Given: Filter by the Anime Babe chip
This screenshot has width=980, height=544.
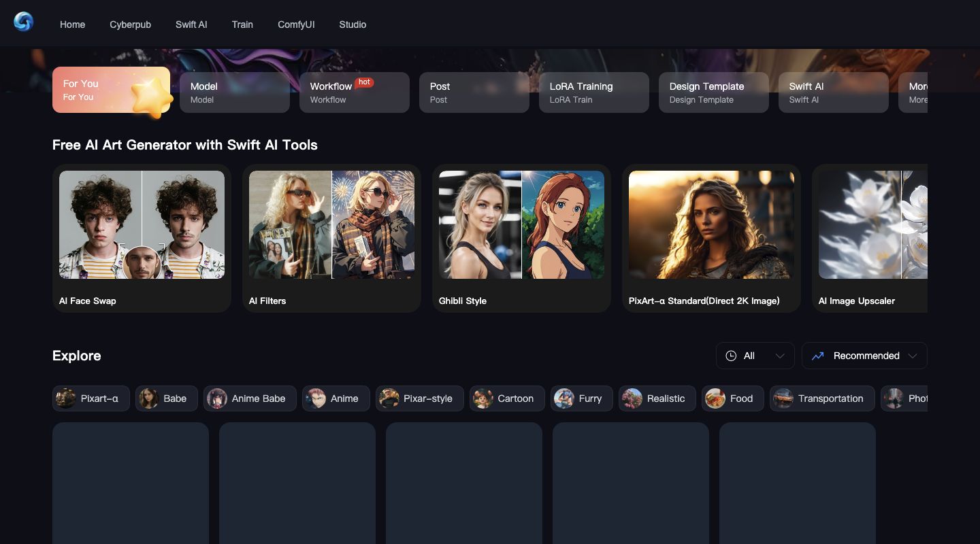Looking at the screenshot, I should point(250,398).
